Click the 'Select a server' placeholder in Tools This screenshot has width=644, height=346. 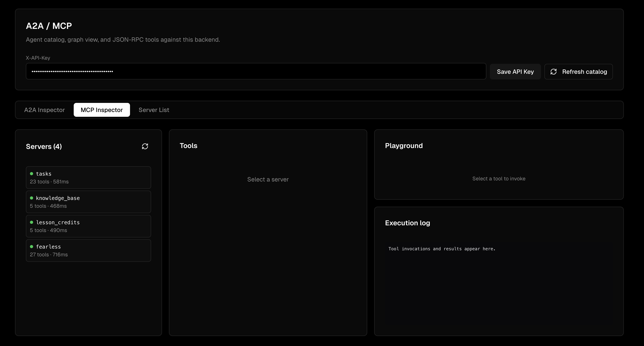[x=268, y=180]
